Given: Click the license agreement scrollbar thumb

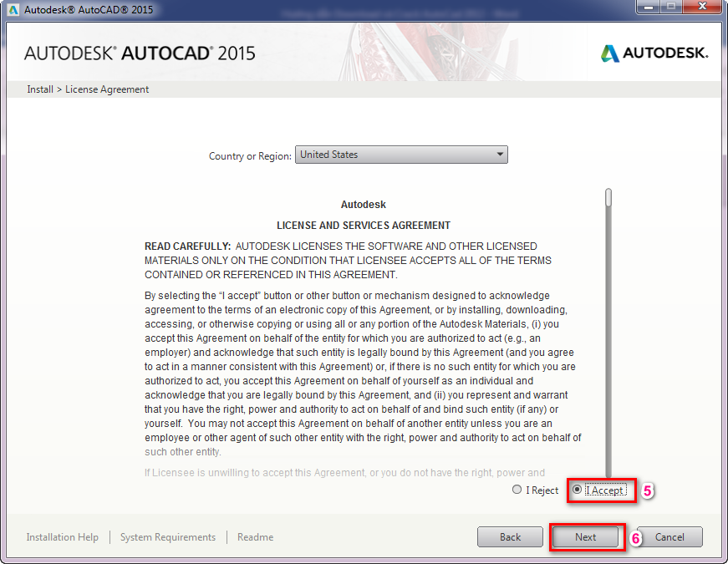Looking at the screenshot, I should click(608, 197).
